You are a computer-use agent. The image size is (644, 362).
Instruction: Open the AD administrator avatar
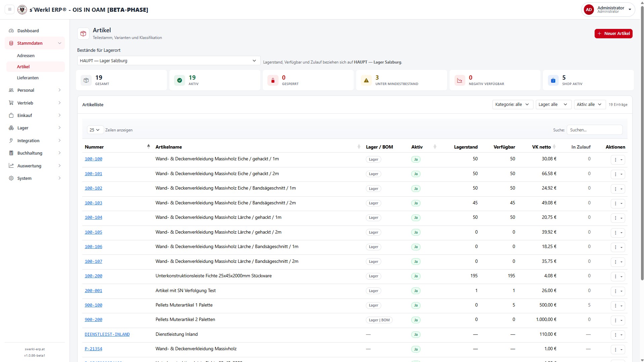589,10
